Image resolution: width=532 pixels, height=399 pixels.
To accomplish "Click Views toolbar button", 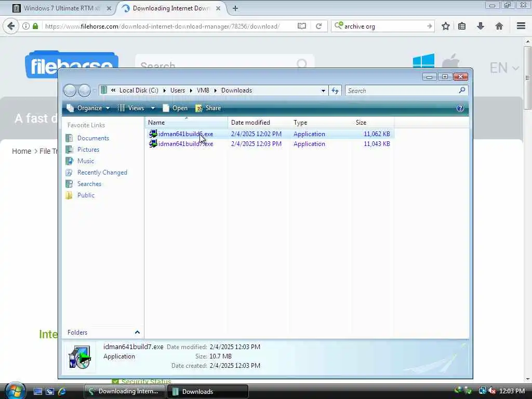I will click(131, 108).
